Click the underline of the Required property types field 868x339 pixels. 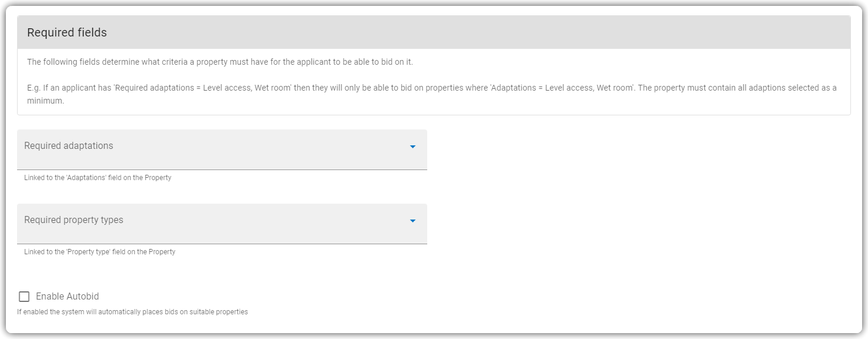pos(222,244)
